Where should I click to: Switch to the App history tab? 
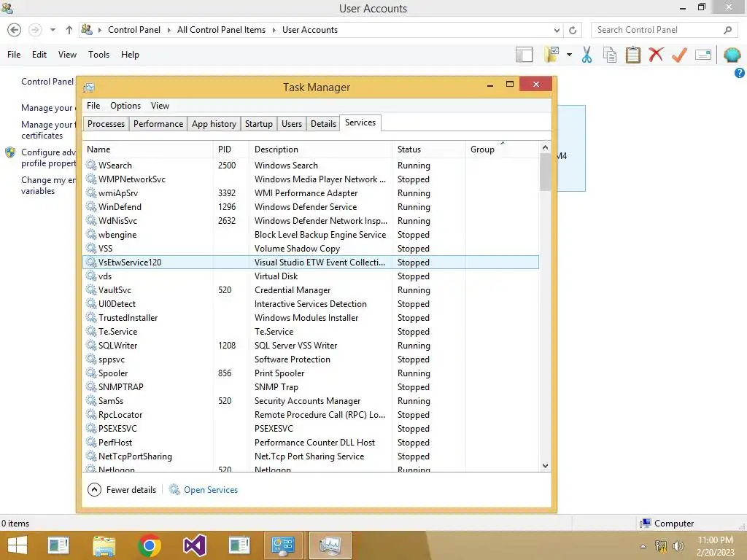click(x=214, y=124)
